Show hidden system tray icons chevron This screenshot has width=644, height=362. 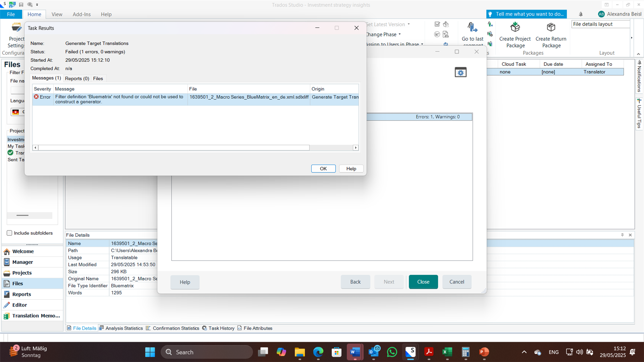point(524,352)
